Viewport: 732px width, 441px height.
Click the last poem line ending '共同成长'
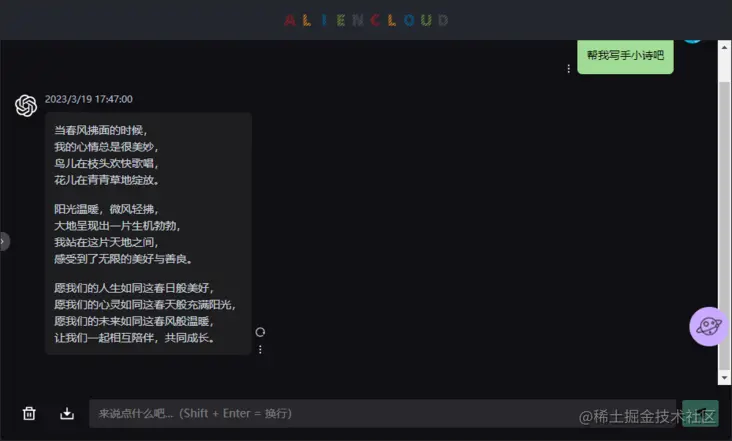134,338
